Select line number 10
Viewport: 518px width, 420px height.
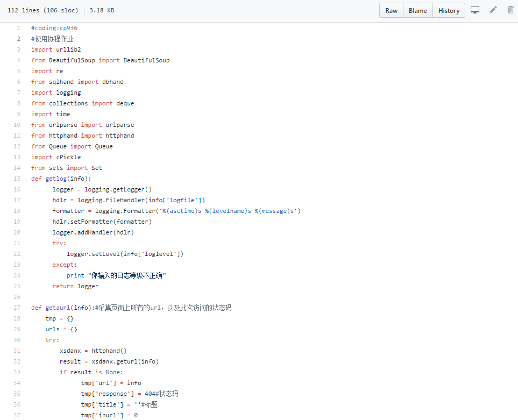click(x=17, y=125)
